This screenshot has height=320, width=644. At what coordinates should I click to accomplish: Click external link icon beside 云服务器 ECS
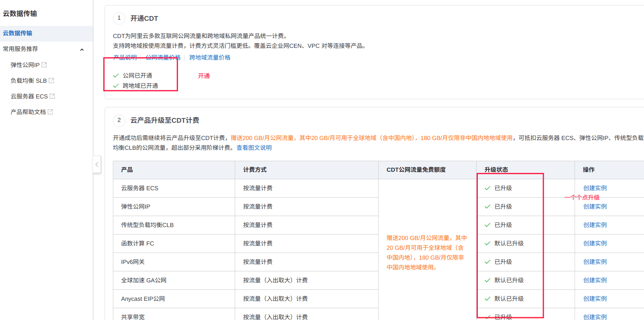tap(53, 96)
